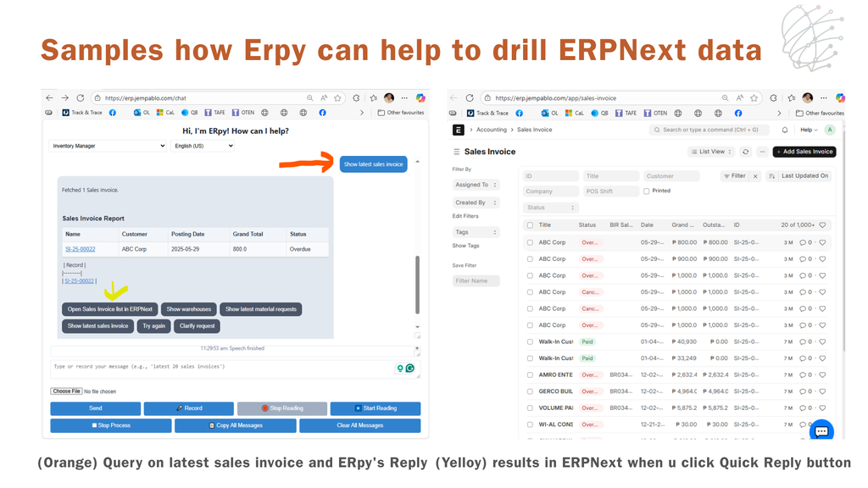Click the ERPNext search command bar
868x488 pixels.
click(709, 130)
